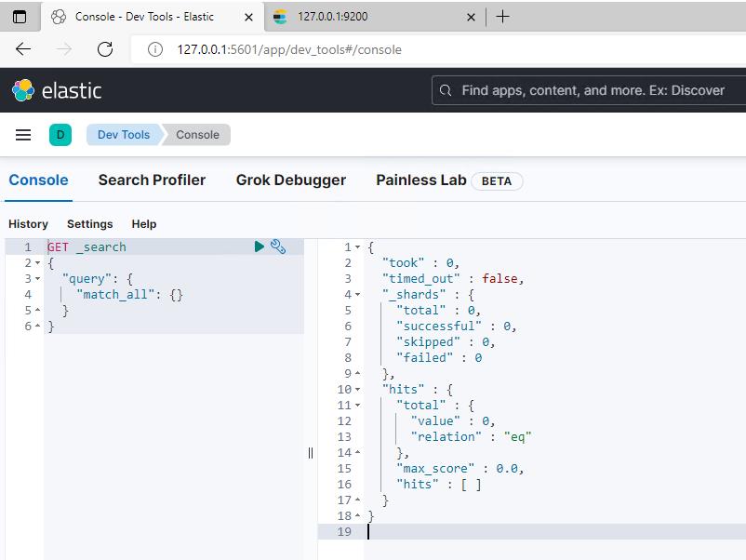Switch to the 127.0.0.1:9200 browser tab
Screen dimensions: 746x560
click(x=375, y=17)
